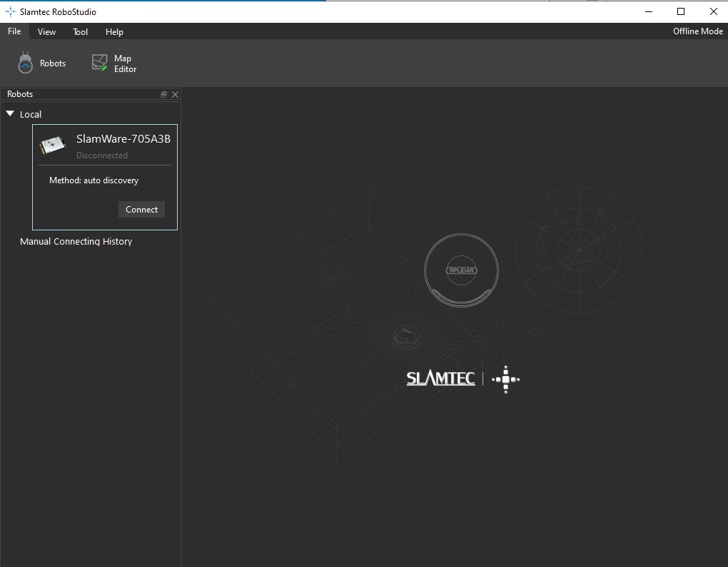Viewport: 728px width, 567px height.
Task: Minimize the RoboStudio window
Action: [x=649, y=11]
